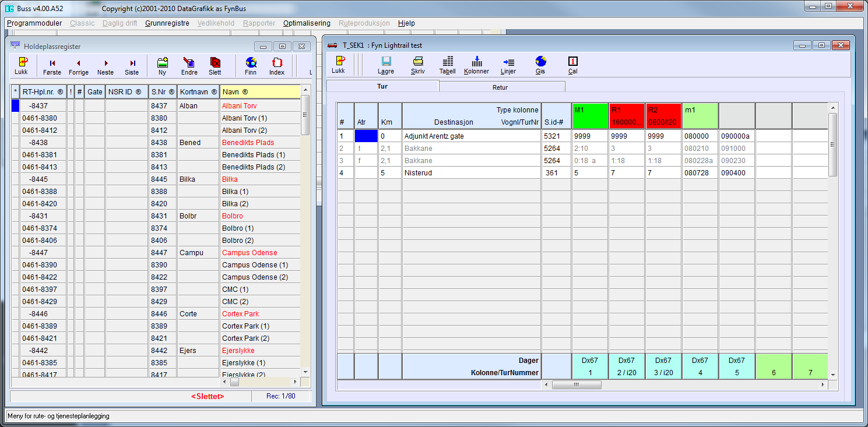Select red R2 0800/i20 column header
Screen dimensions: 868x427
(x=663, y=115)
